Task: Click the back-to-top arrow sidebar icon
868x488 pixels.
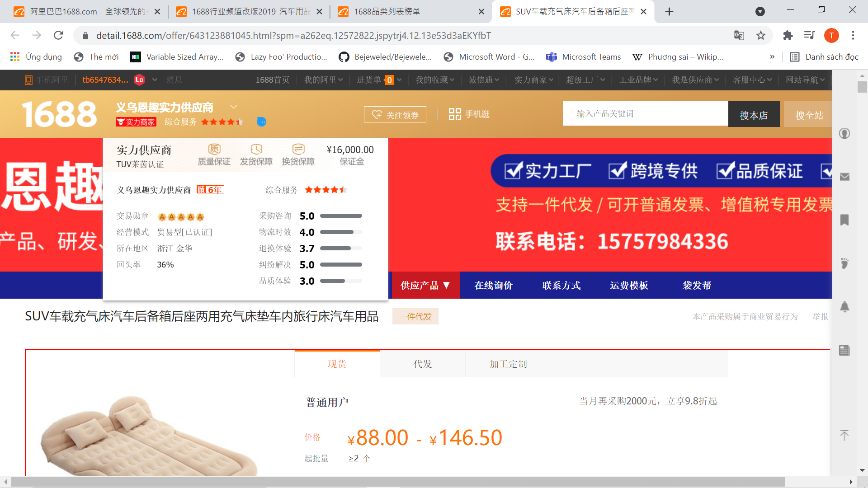Action: point(844,435)
